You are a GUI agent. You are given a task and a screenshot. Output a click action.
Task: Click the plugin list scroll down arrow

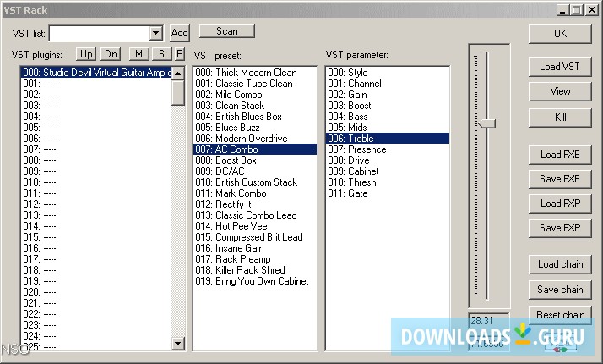(178, 343)
